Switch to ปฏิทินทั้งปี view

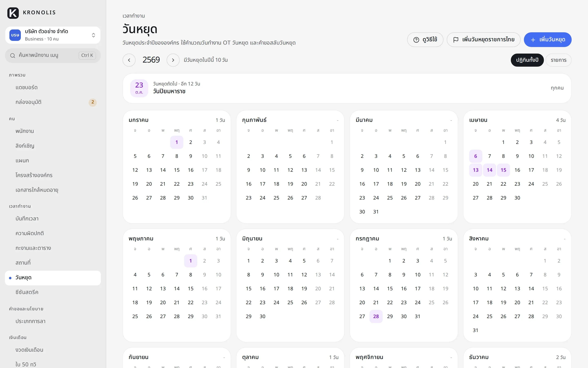[527, 60]
